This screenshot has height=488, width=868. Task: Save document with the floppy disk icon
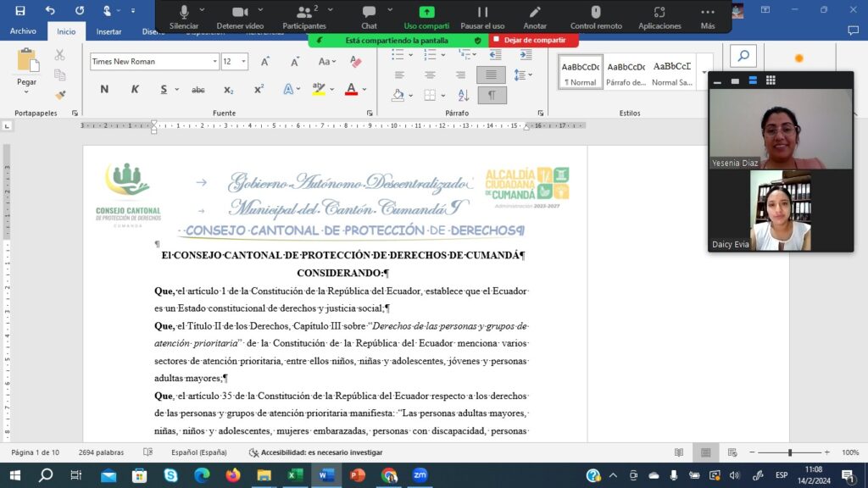(x=20, y=10)
